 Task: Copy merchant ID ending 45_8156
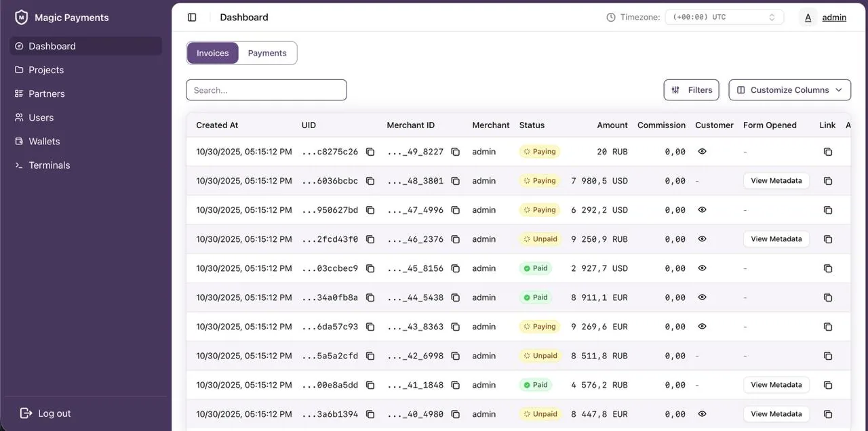456,268
